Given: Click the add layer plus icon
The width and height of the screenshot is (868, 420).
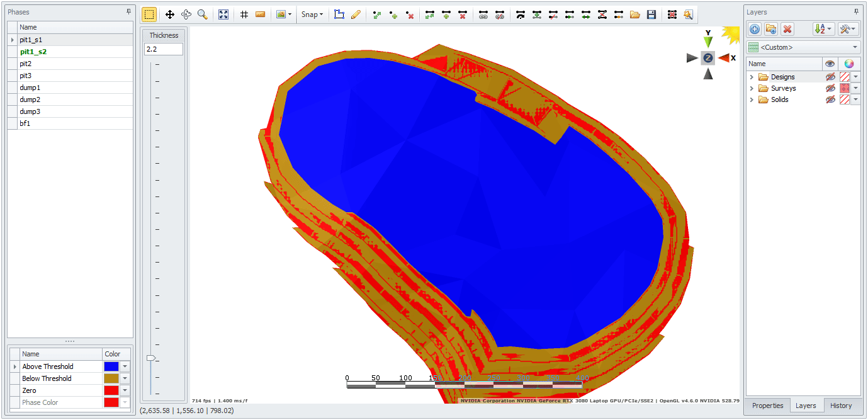Looking at the screenshot, I should (755, 29).
